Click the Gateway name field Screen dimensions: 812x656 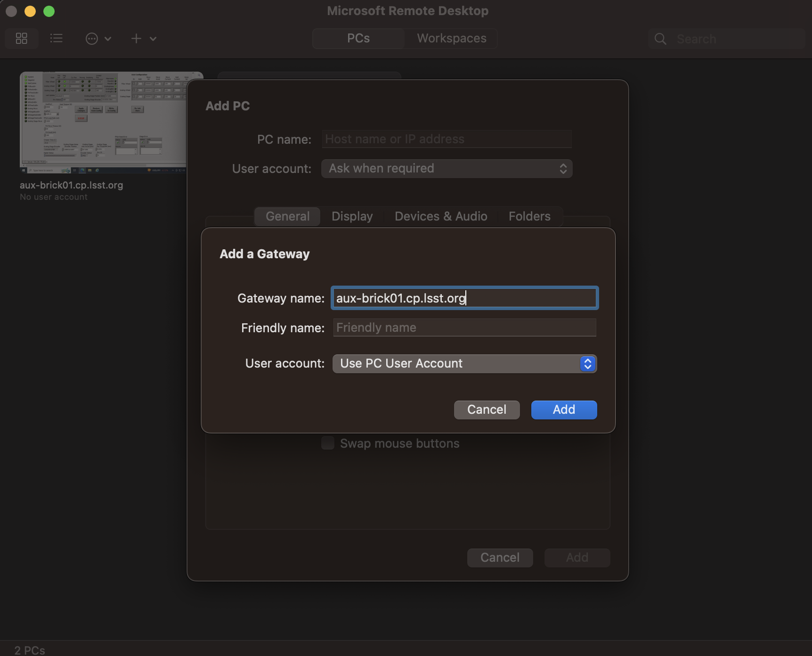point(464,298)
